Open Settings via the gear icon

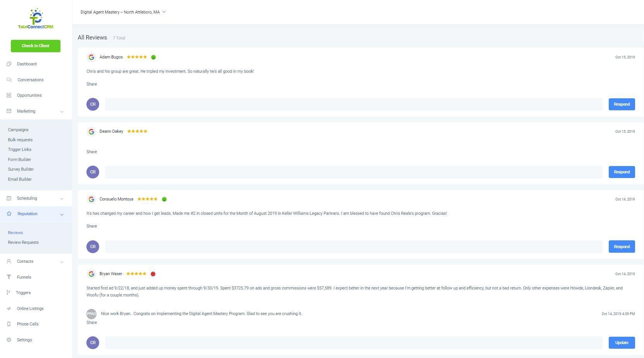pos(9,340)
